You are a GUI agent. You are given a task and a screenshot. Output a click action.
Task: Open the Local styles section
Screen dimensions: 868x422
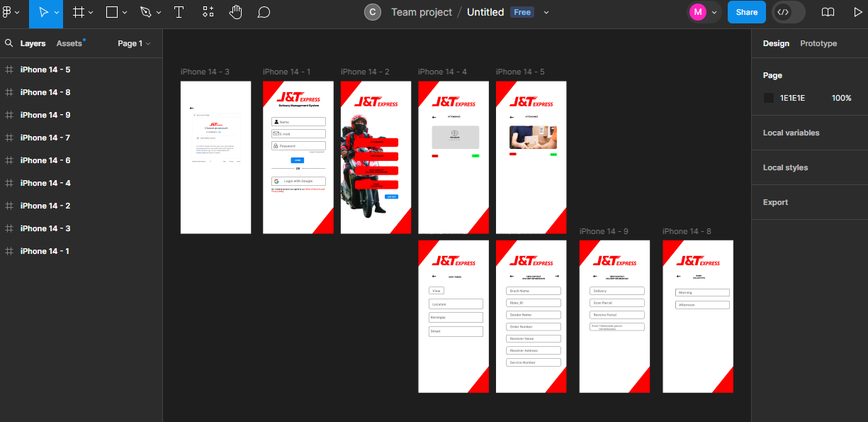point(785,167)
